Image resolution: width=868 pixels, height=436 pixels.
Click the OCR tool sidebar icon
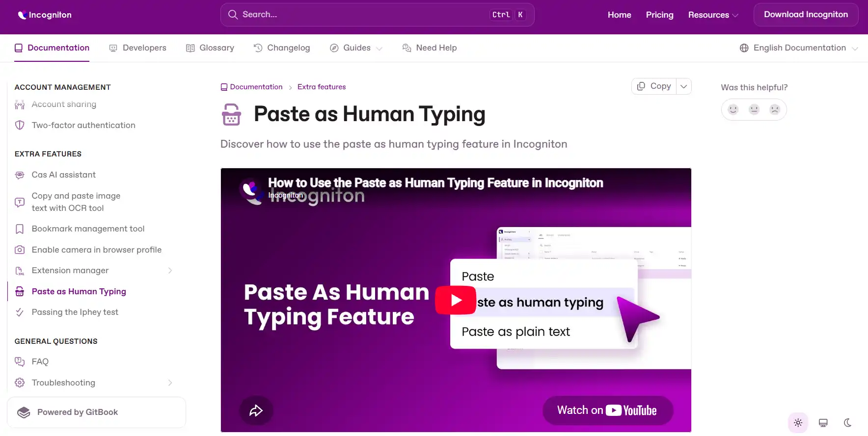click(x=20, y=202)
